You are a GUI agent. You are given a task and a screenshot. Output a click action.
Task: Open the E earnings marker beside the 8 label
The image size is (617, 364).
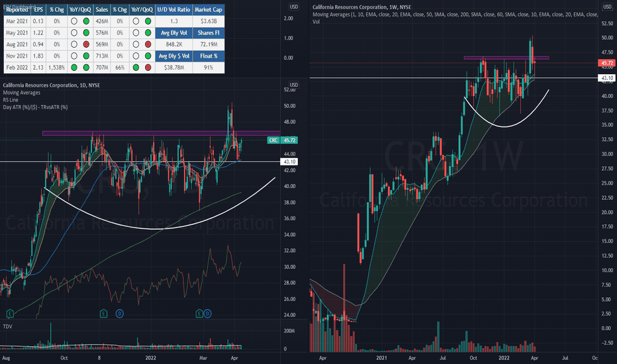103,314
